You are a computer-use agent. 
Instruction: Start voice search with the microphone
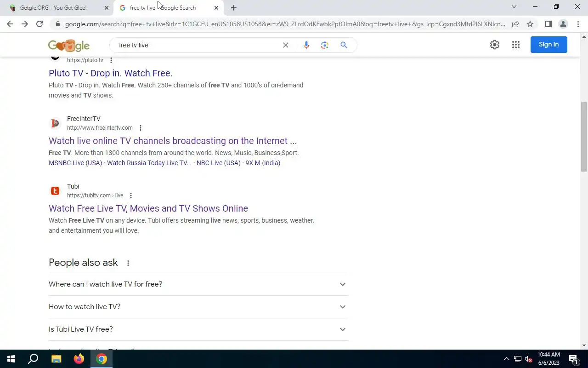tap(306, 45)
